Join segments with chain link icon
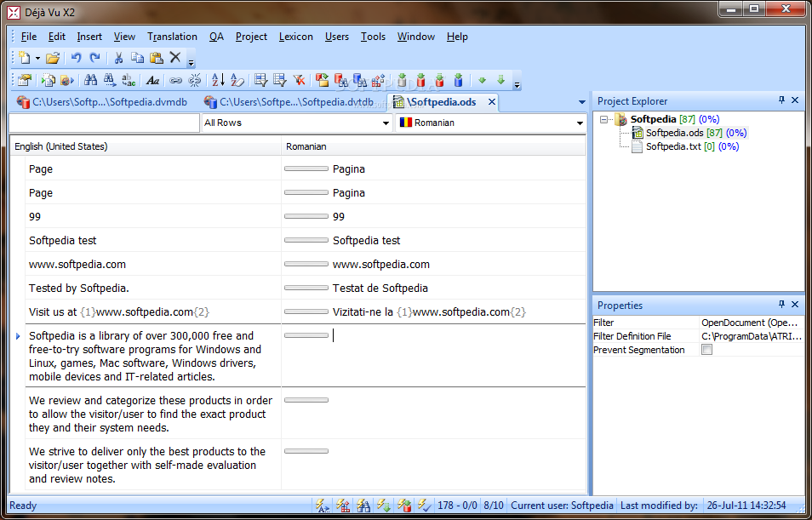 [176, 80]
